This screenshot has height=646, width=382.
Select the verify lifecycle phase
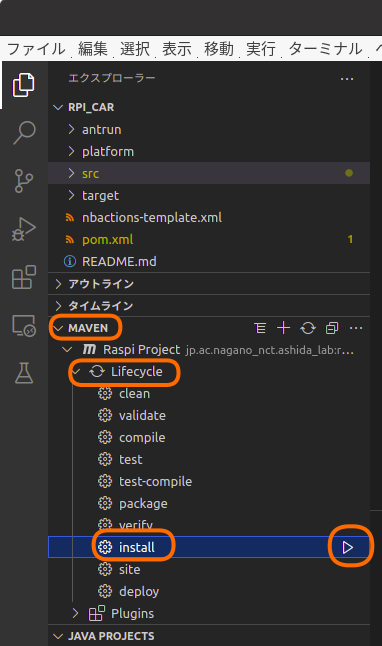tap(136, 525)
